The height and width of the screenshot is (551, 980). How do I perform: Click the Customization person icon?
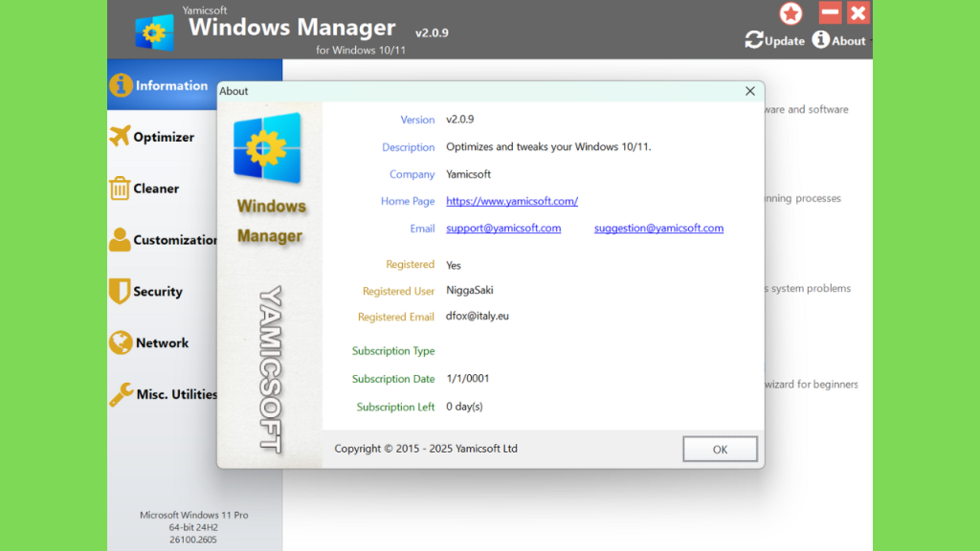(x=120, y=239)
